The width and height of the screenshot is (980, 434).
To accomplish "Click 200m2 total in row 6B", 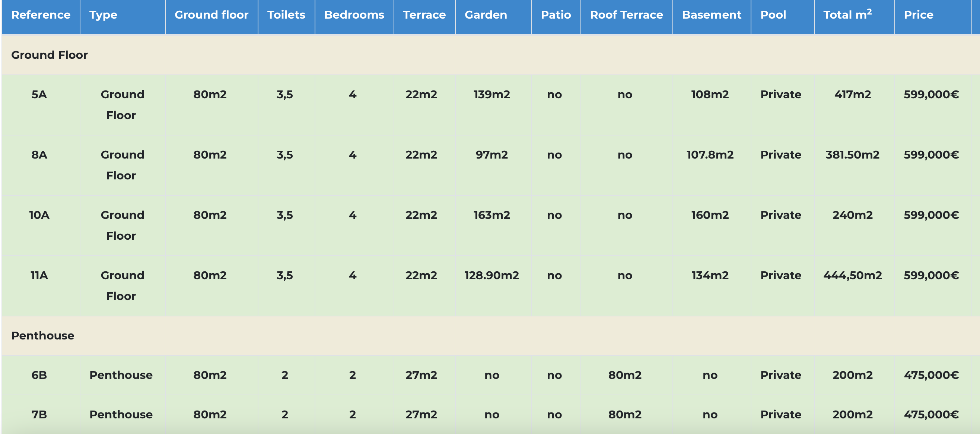I will click(853, 375).
